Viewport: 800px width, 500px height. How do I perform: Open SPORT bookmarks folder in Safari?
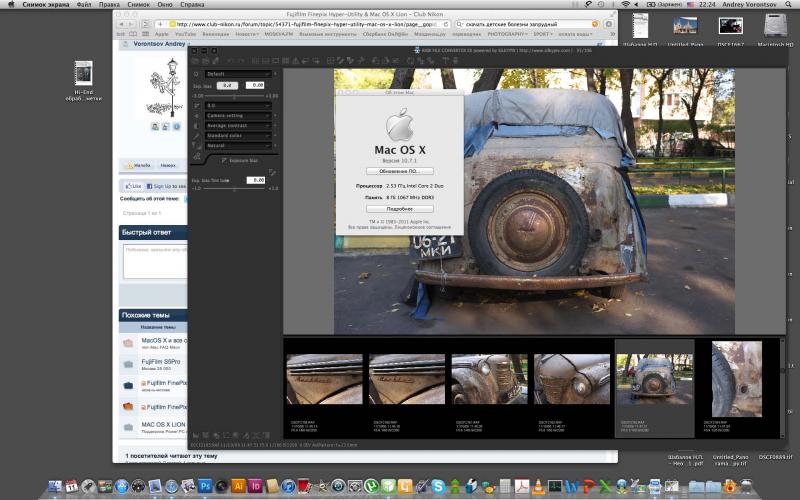(543, 34)
